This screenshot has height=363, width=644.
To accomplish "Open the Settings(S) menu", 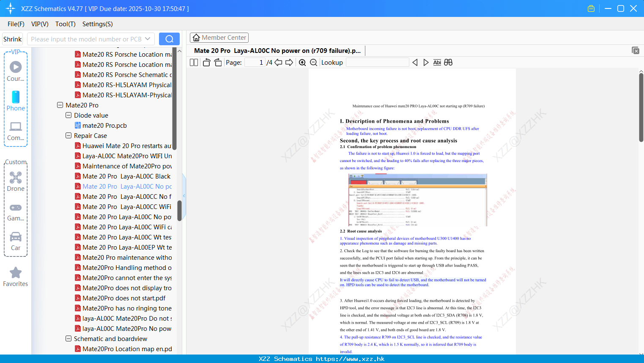I will pyautogui.click(x=98, y=24).
